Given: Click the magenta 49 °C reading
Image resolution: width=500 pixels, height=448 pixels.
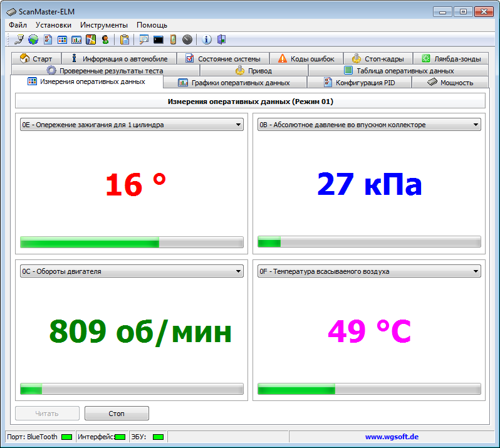Looking at the screenshot, I should (x=369, y=331).
